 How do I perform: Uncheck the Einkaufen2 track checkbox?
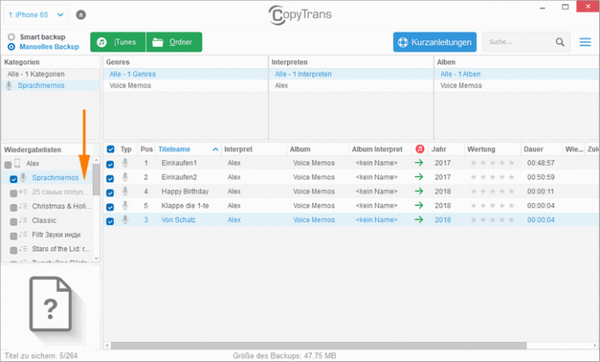110,178
